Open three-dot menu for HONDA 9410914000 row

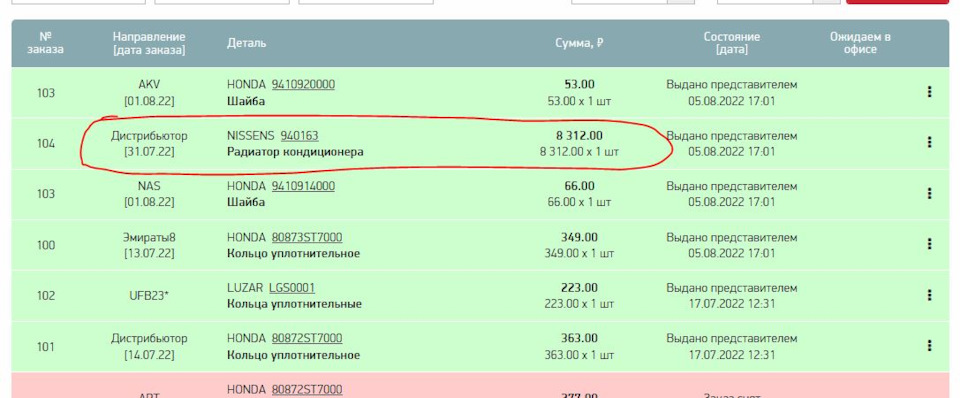[x=929, y=193]
